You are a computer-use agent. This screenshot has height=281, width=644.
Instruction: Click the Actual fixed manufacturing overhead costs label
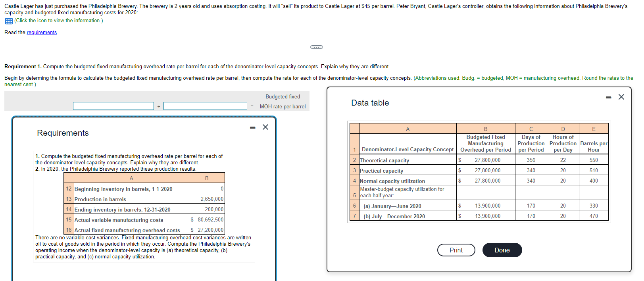[x=127, y=230]
